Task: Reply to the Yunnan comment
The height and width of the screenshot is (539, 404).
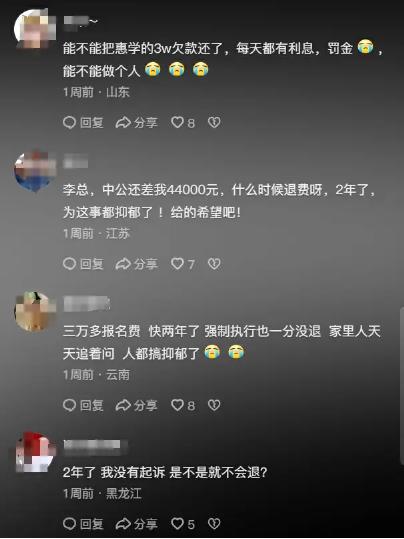Action: 83,405
